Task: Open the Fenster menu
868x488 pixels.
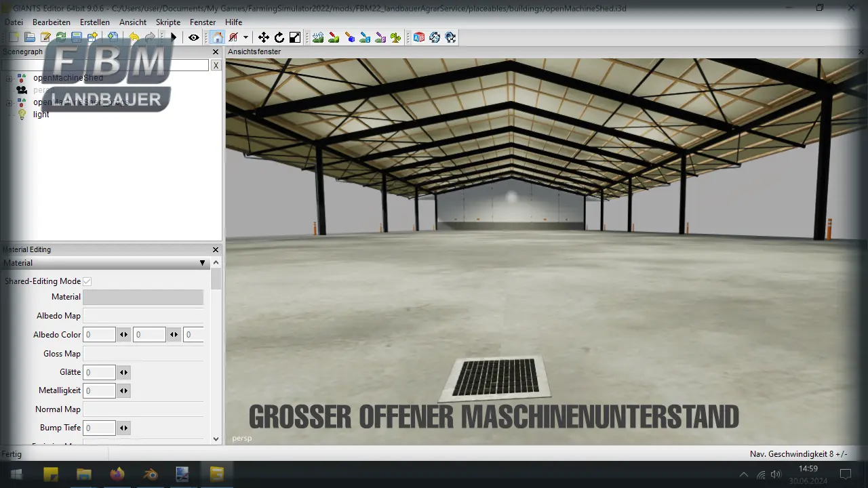Action: pos(203,22)
